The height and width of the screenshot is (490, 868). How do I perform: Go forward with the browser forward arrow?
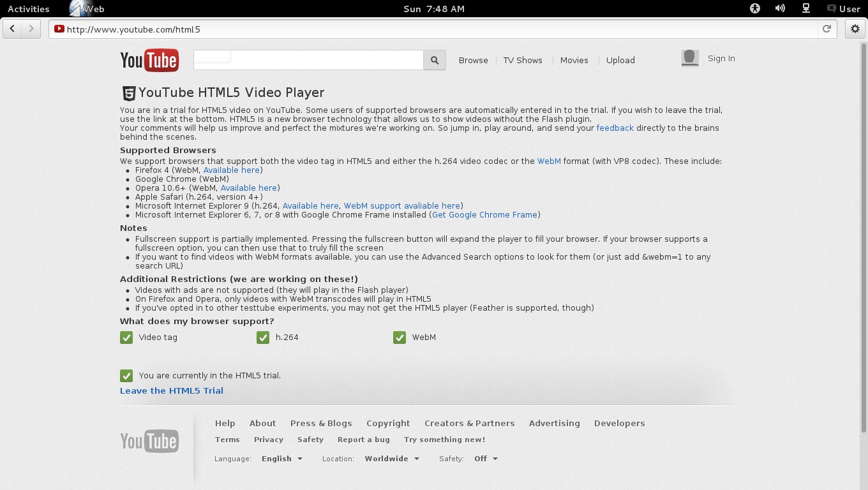pyautogui.click(x=31, y=29)
